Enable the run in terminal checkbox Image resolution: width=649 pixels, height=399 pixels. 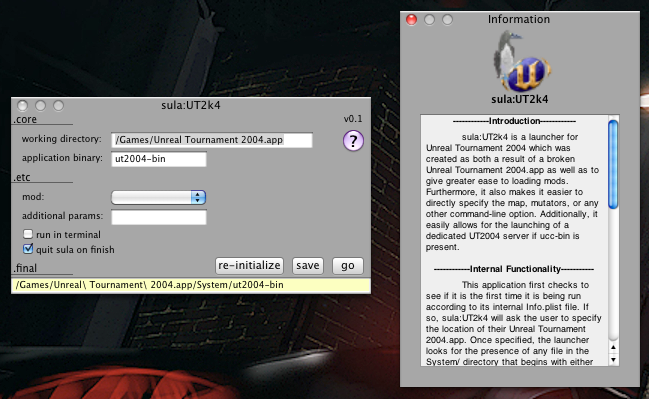click(28, 234)
